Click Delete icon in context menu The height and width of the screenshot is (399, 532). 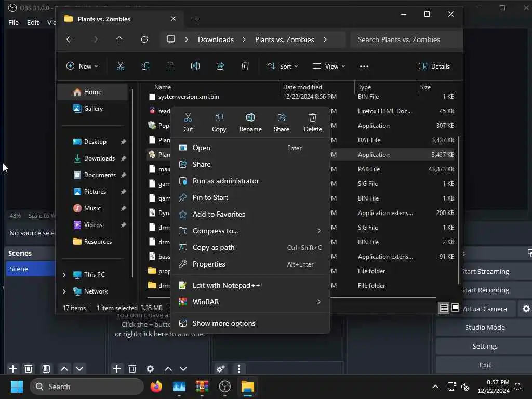point(313,123)
